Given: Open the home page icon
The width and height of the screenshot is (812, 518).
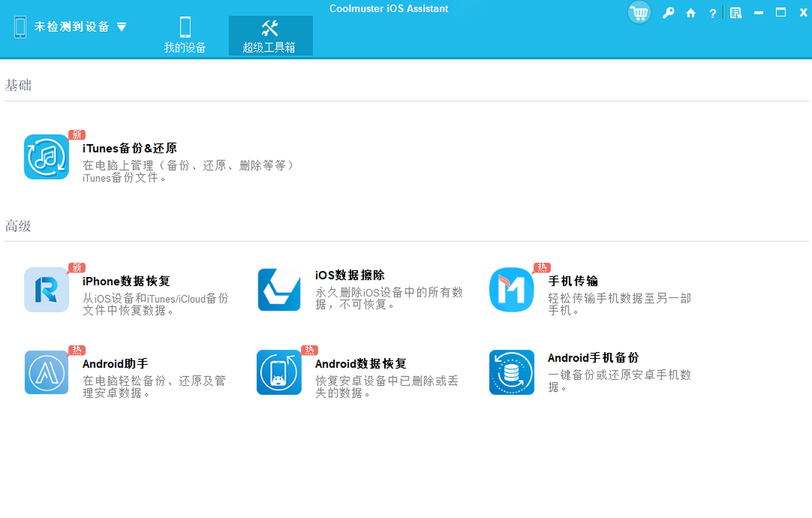Looking at the screenshot, I should [x=690, y=13].
